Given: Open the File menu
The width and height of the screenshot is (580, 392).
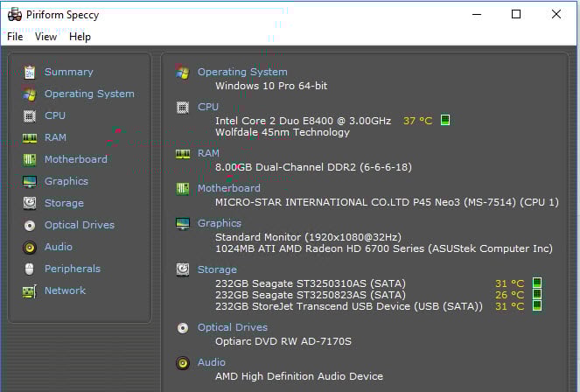Looking at the screenshot, I should click(x=15, y=37).
